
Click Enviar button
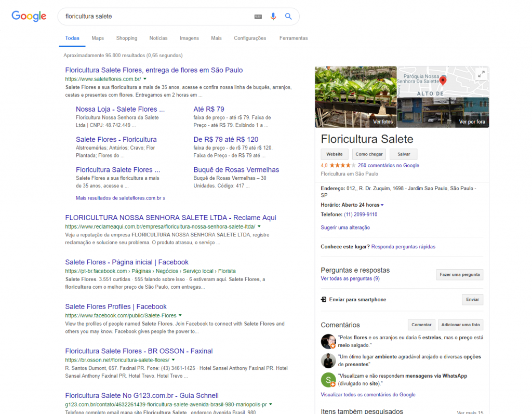[472, 299]
